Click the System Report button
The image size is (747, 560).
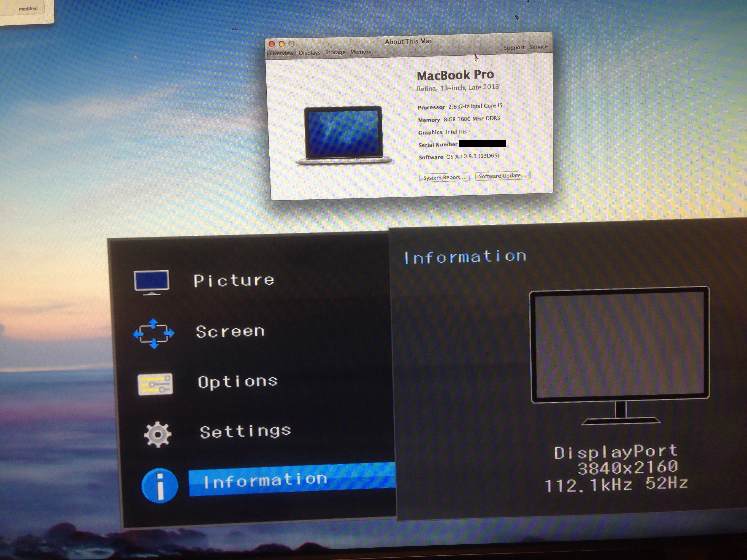coord(444,178)
